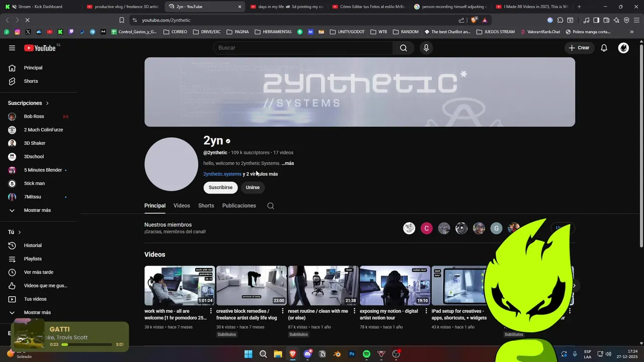644x362 pixels.
Task: Open the 2ynthetic.systems link
Action: 222,174
